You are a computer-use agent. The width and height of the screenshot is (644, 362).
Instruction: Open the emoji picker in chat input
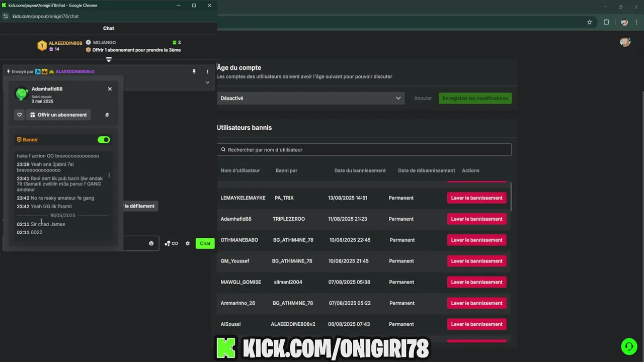tap(151, 243)
